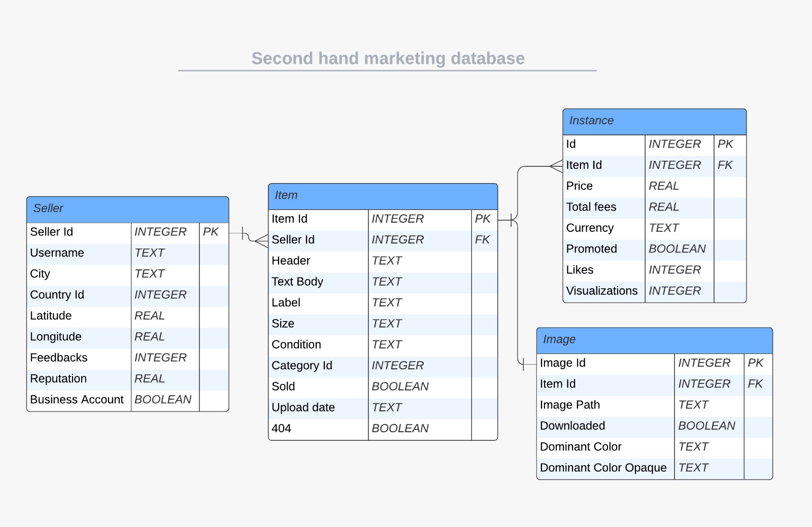Click the 'Longitude' field row
812x527 pixels.
[x=128, y=337]
